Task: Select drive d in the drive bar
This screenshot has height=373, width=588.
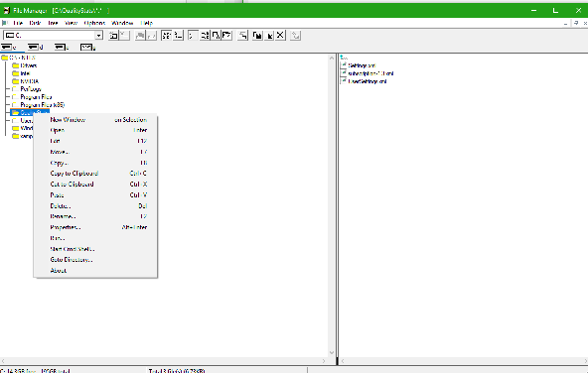Action: (36, 48)
